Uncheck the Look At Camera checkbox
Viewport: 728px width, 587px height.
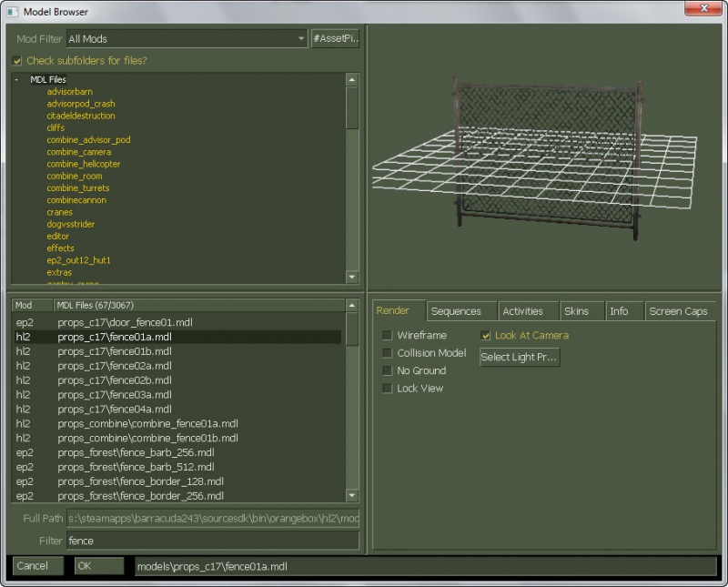pos(486,335)
